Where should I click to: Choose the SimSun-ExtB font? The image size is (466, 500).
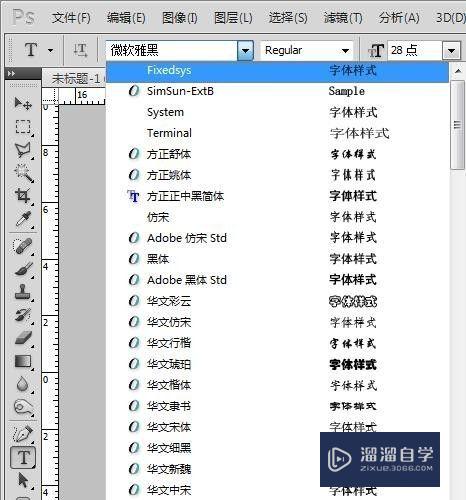click(277, 91)
